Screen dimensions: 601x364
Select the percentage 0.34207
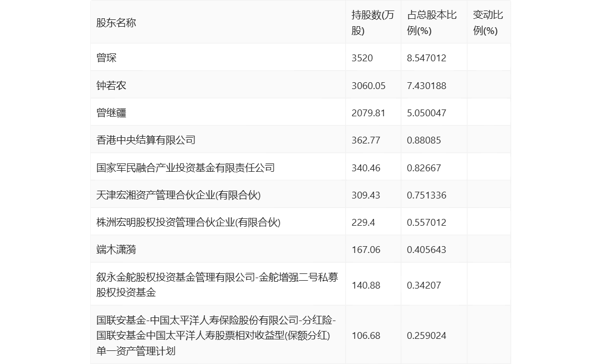[423, 285]
